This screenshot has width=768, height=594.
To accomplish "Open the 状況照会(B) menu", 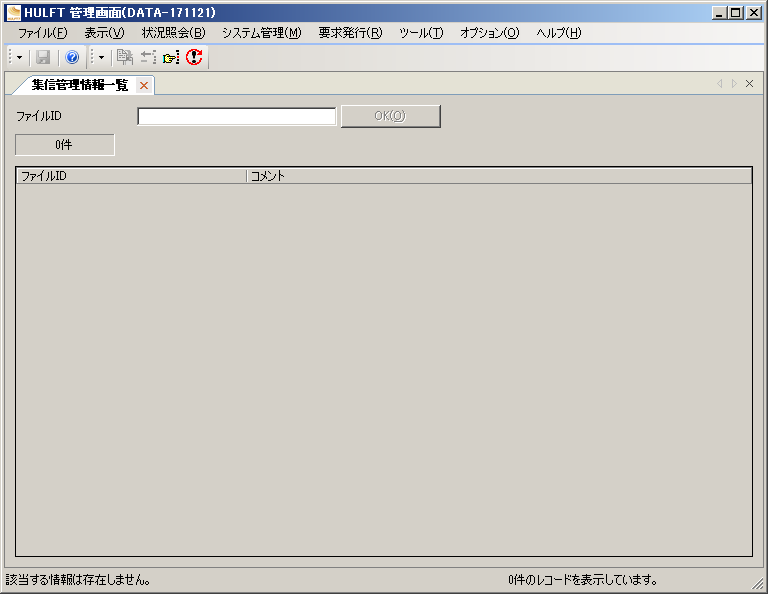I will click(173, 33).
